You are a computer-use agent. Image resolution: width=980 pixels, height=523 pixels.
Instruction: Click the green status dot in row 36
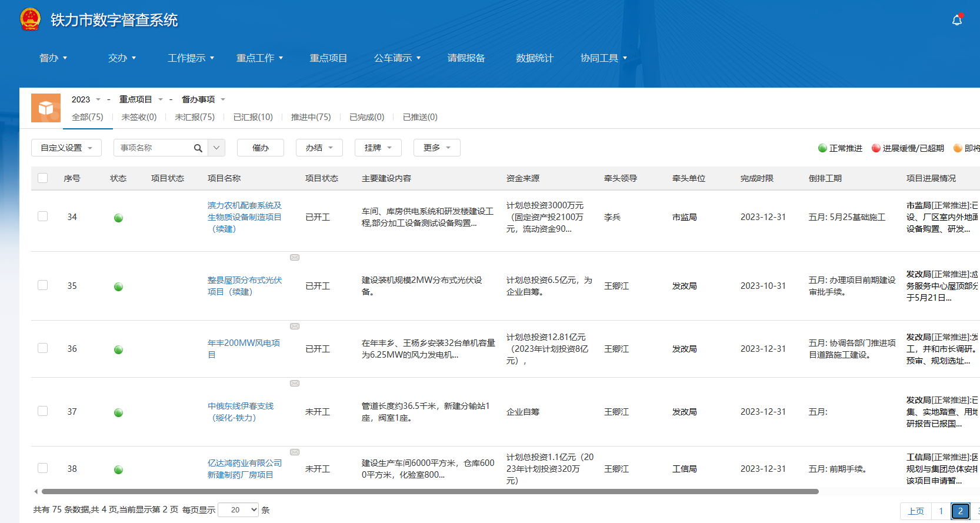click(118, 349)
